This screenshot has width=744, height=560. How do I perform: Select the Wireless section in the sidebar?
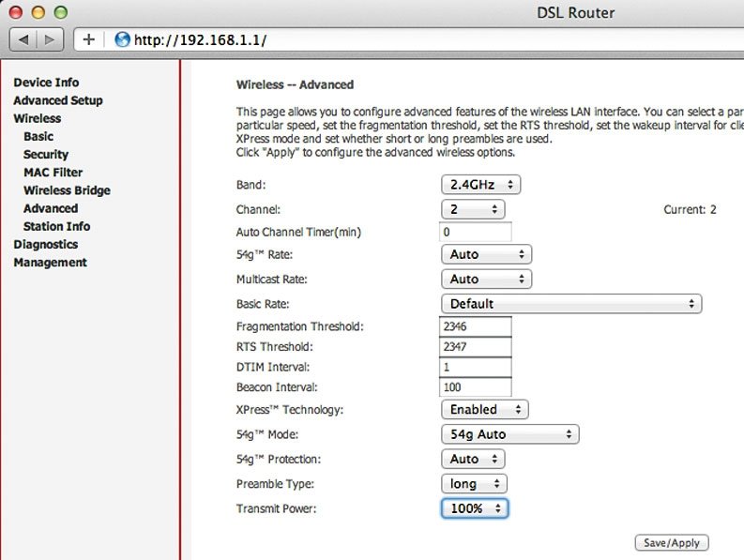tap(37, 118)
